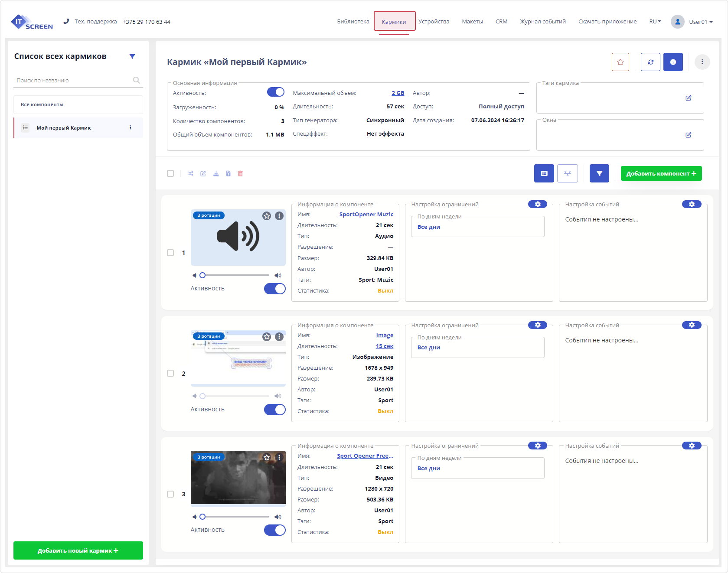Viewport: 728px width, 573px height.
Task: Download selected components via toolbar download icon
Action: coord(216,173)
